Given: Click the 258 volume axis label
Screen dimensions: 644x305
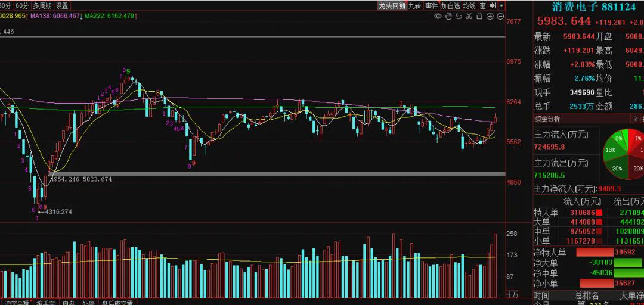Looking at the screenshot, I should [x=512, y=234].
